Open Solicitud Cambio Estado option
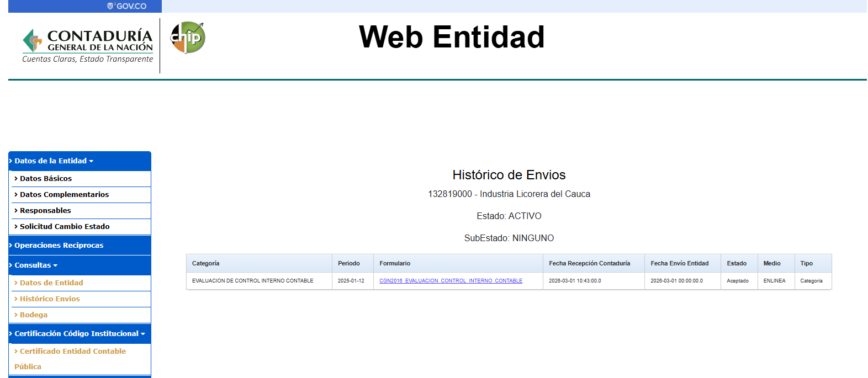This screenshot has height=378, width=868. (x=65, y=227)
